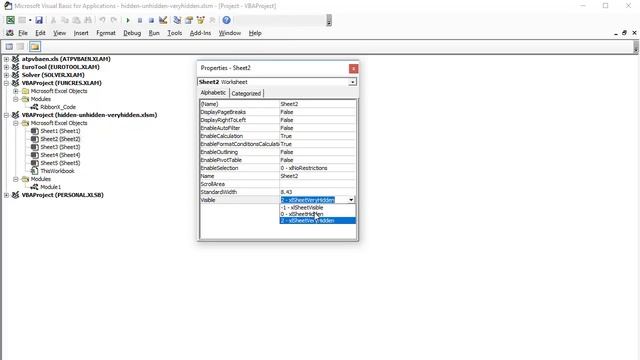Screen dimensions: 640x360
Task: Select Sheet5 (Sheet5) in project tree
Action: [60, 163]
